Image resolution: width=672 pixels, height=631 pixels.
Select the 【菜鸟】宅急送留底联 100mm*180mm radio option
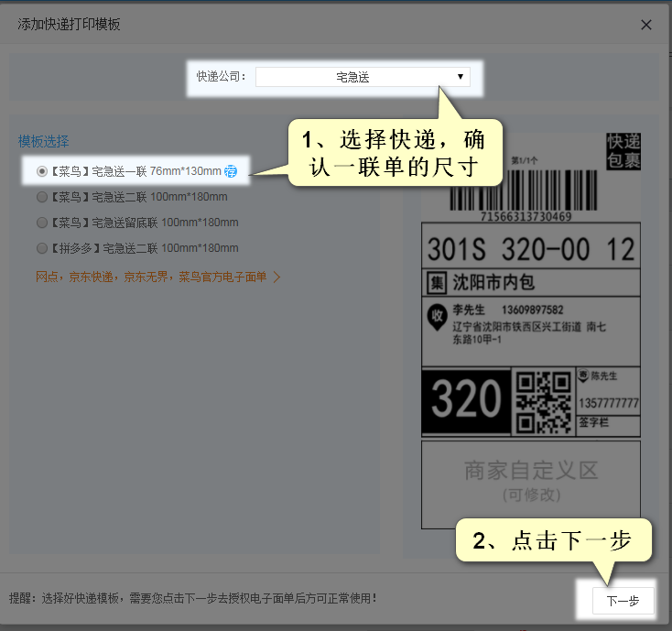point(41,223)
